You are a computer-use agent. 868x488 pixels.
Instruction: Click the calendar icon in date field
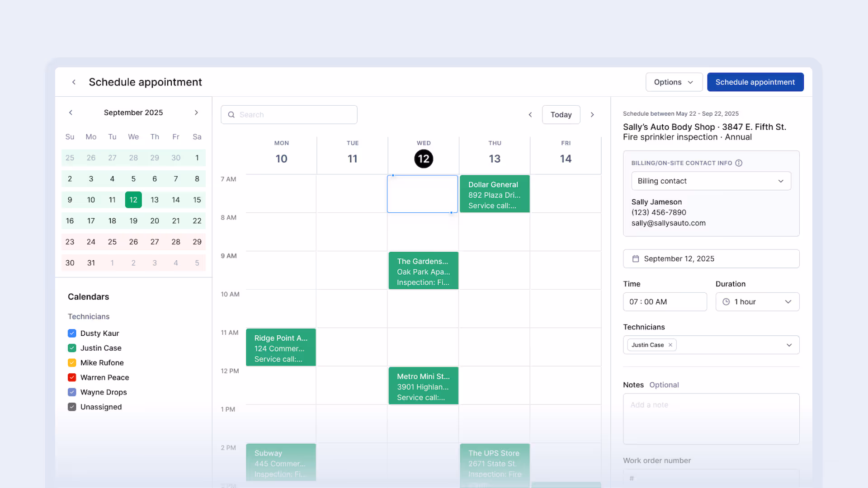tap(636, 259)
